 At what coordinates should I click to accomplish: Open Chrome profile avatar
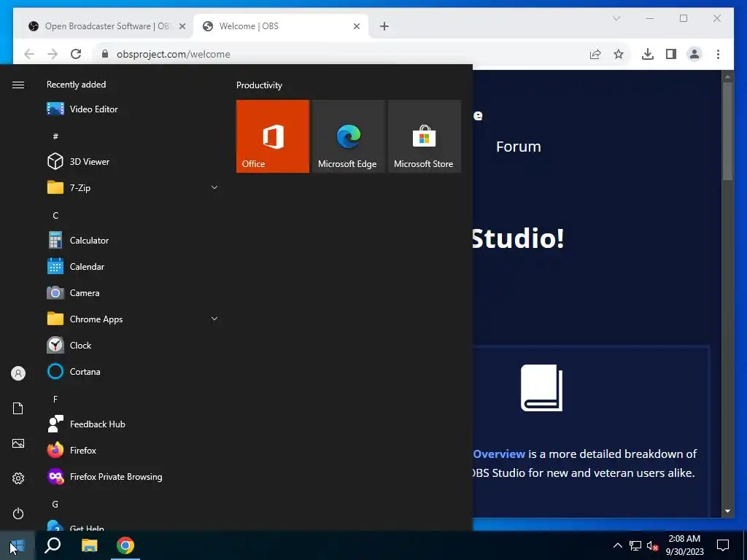[x=694, y=54]
